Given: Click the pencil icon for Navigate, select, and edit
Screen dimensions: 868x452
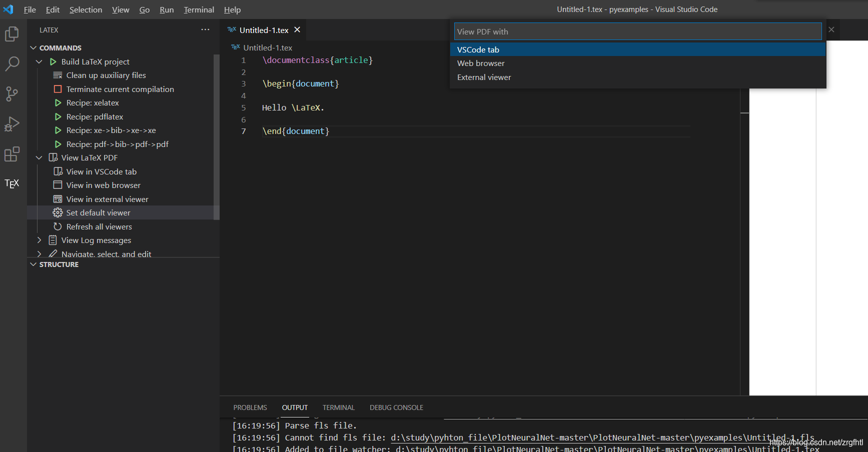Looking at the screenshot, I should click(53, 253).
